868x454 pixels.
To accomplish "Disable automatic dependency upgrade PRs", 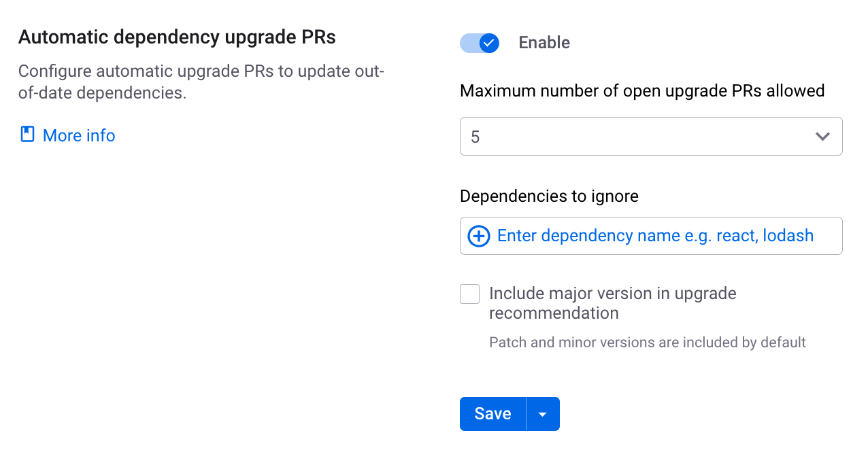I will coord(480,43).
